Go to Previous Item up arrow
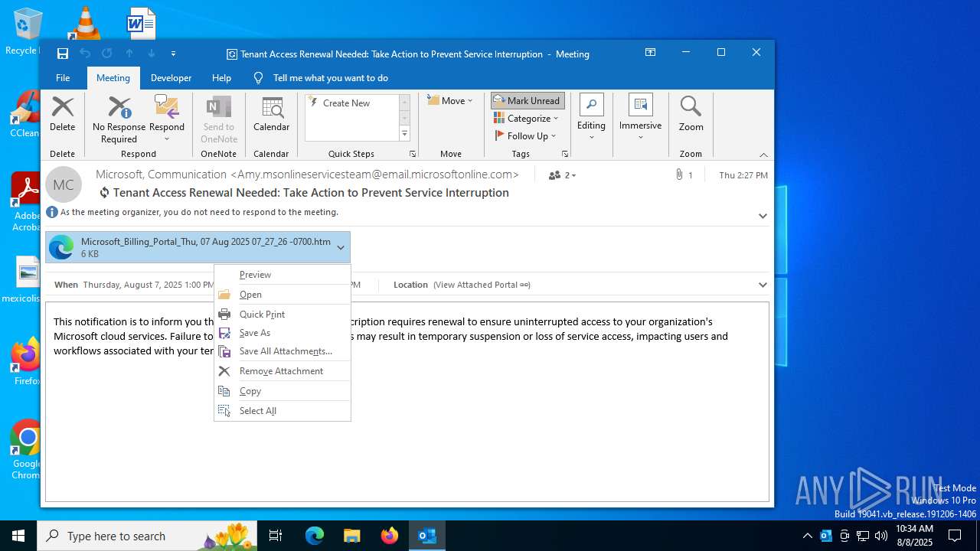Screen dimensions: 980x551 coord(129,54)
